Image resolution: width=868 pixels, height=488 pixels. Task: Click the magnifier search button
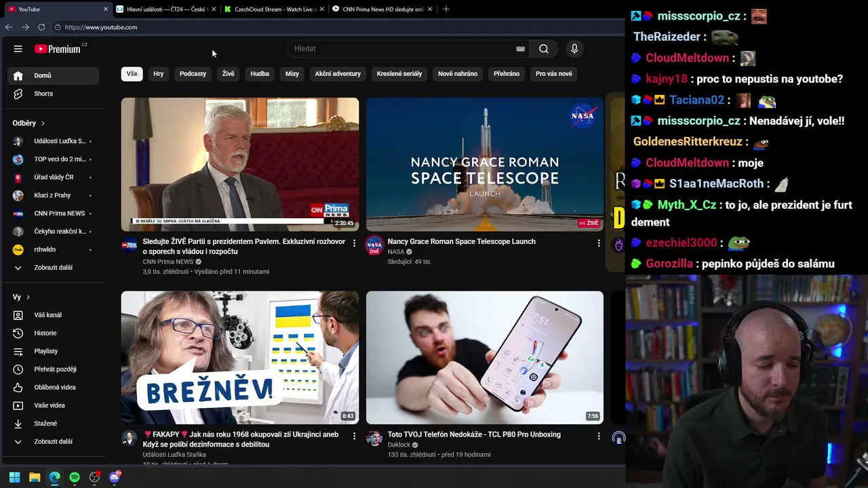pos(544,49)
